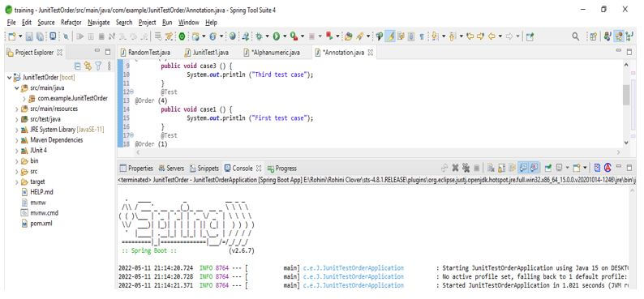Switch to *Alphanumeric.java tab

pos(272,53)
